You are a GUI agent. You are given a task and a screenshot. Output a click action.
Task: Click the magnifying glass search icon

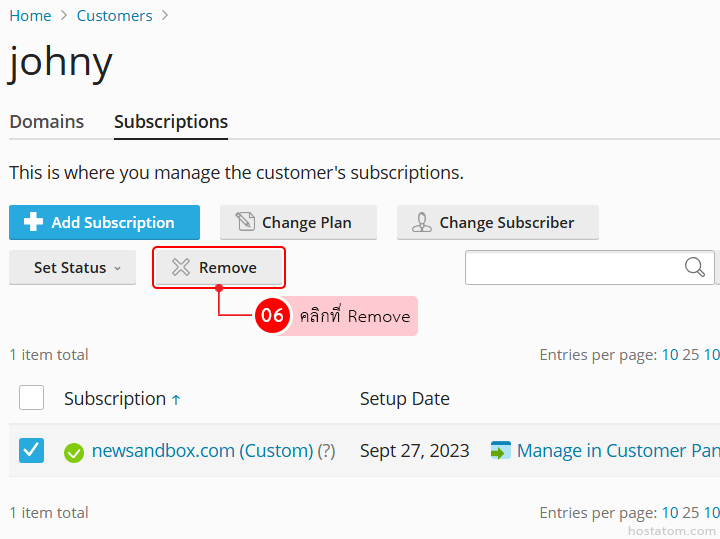[694, 267]
